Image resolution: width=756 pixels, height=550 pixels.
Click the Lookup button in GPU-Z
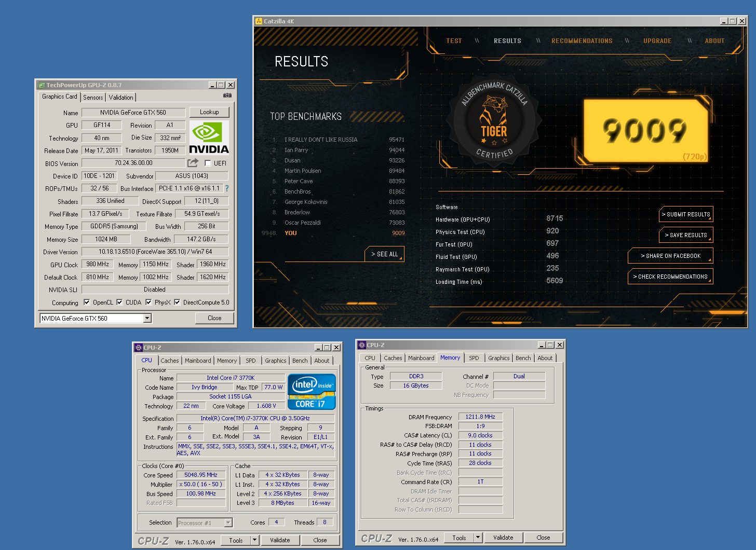click(209, 112)
